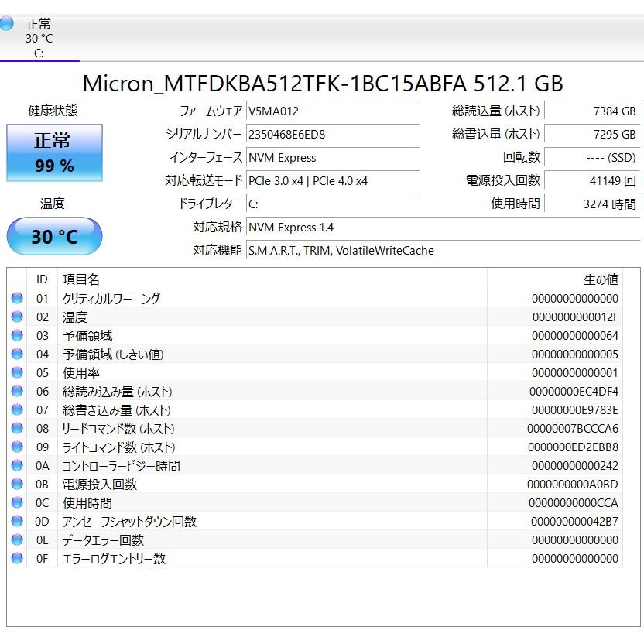This screenshot has height=644, width=644.
Task: Click the 項目名 column header
Action: 272,279
